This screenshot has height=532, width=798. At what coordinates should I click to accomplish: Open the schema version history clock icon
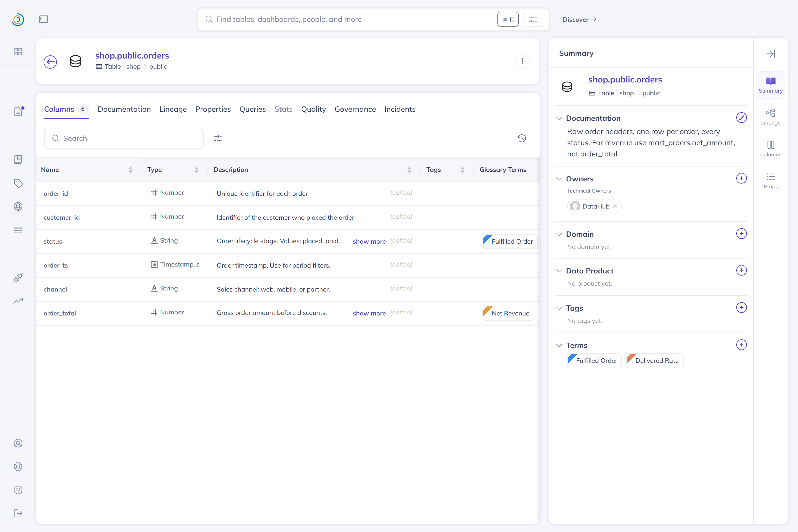(522, 138)
